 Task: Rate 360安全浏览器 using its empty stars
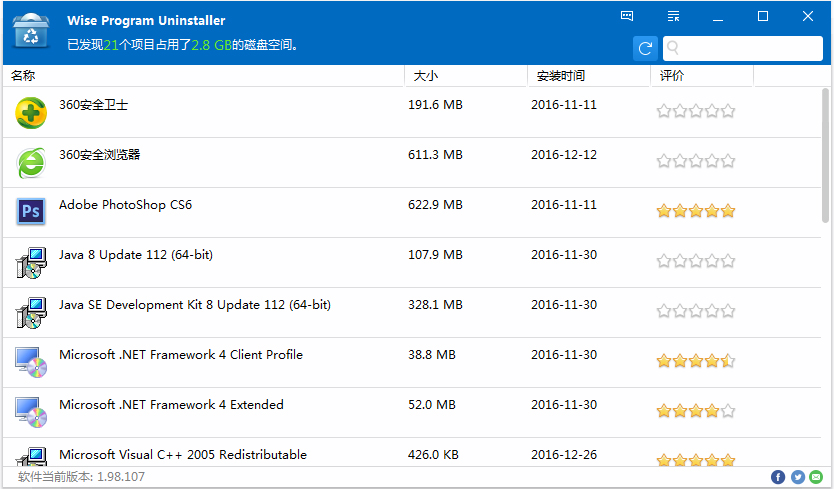[696, 161]
